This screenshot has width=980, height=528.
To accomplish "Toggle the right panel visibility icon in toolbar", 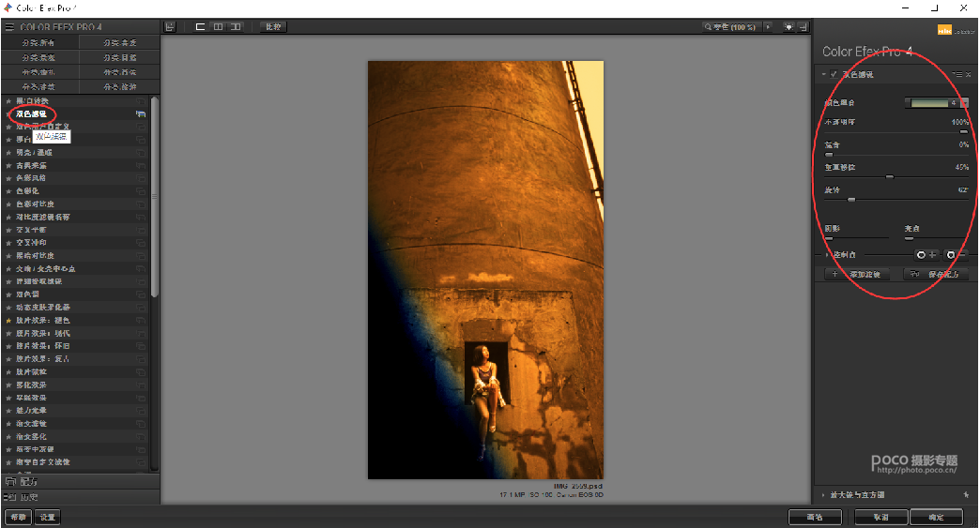I will pyautogui.click(x=804, y=27).
